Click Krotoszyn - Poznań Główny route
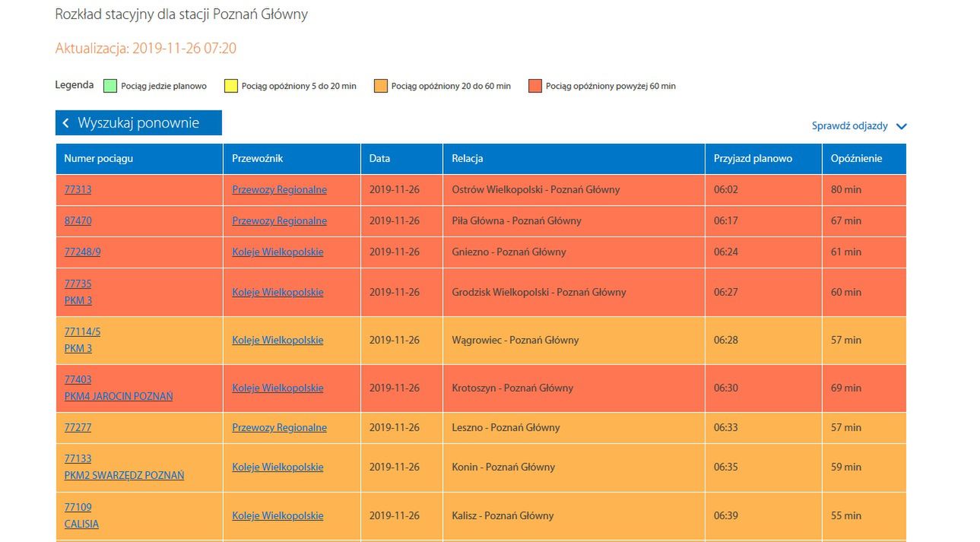This screenshot has width=980, height=542. click(512, 388)
